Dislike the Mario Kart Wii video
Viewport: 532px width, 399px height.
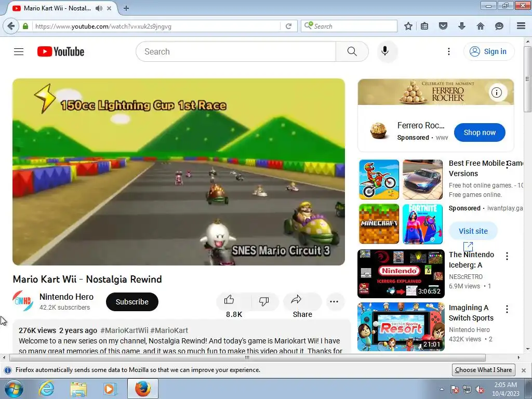point(264,301)
